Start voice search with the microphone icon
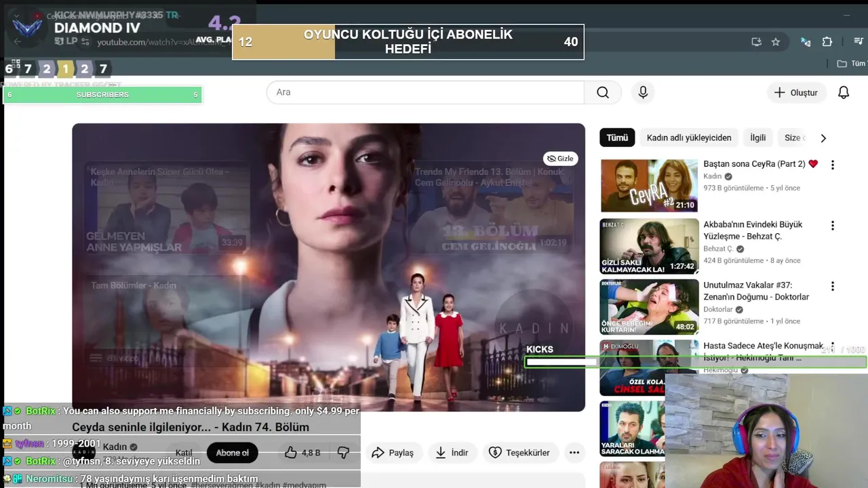Image resolution: width=868 pixels, height=488 pixels. click(643, 92)
